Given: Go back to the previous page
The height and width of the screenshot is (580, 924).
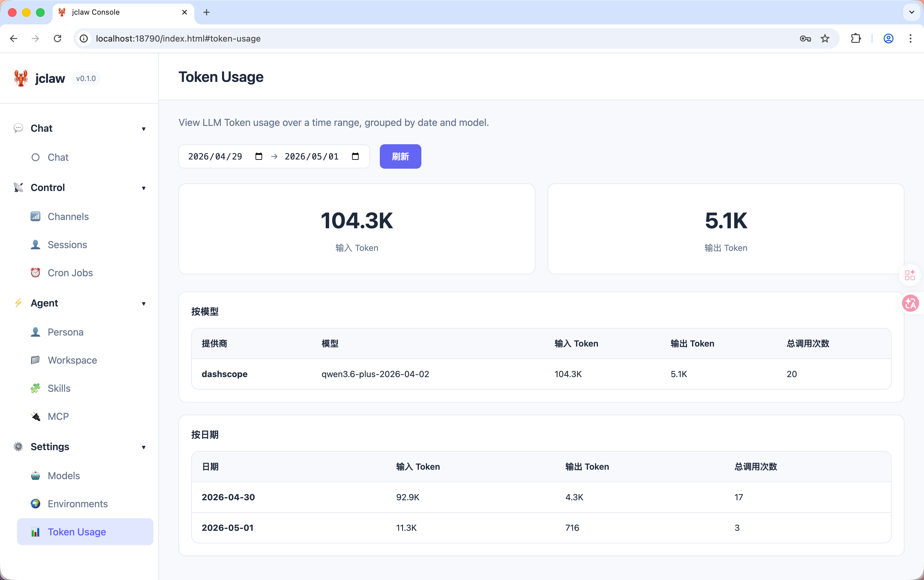Looking at the screenshot, I should (x=13, y=39).
